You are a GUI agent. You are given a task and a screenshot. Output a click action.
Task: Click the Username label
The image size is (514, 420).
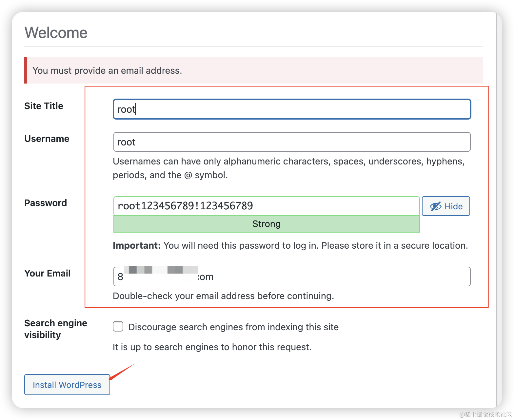[47, 139]
